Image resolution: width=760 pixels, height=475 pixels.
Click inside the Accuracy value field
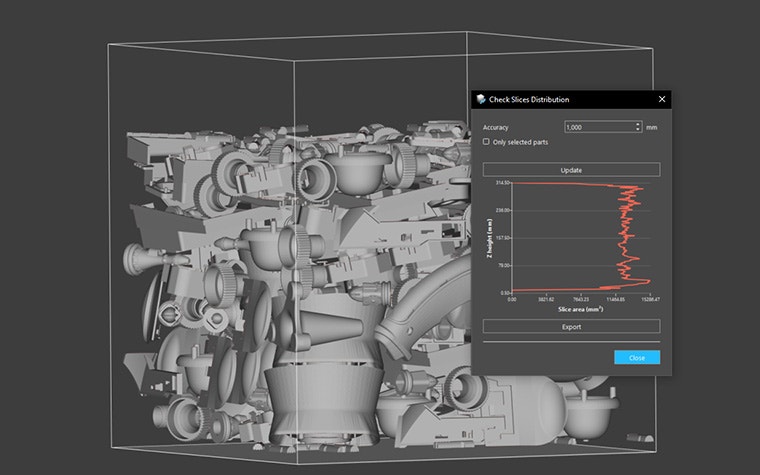coord(597,128)
